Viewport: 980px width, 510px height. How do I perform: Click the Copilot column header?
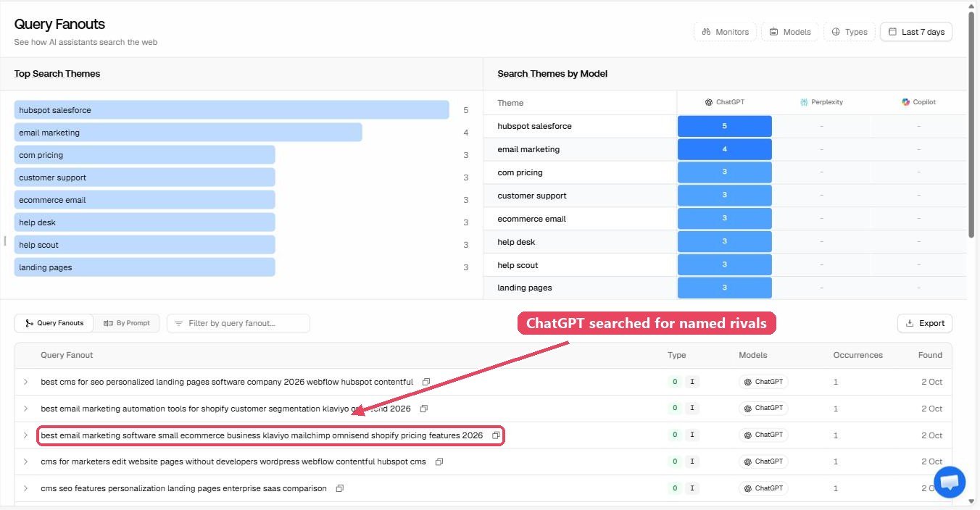(x=918, y=102)
